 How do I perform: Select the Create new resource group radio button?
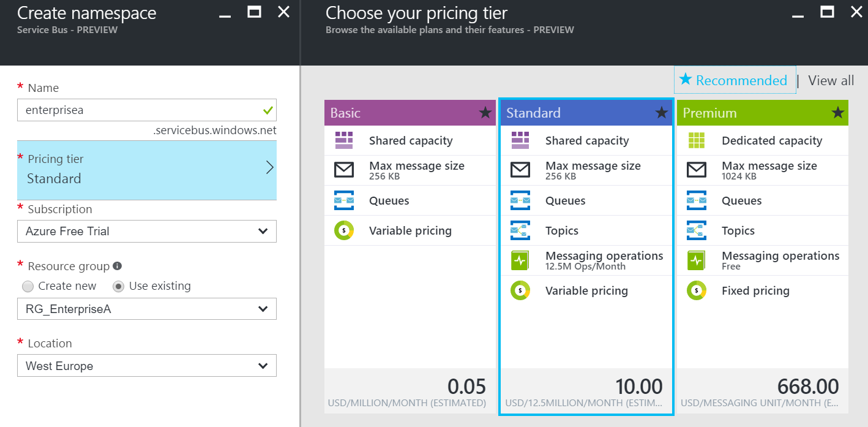tap(28, 285)
